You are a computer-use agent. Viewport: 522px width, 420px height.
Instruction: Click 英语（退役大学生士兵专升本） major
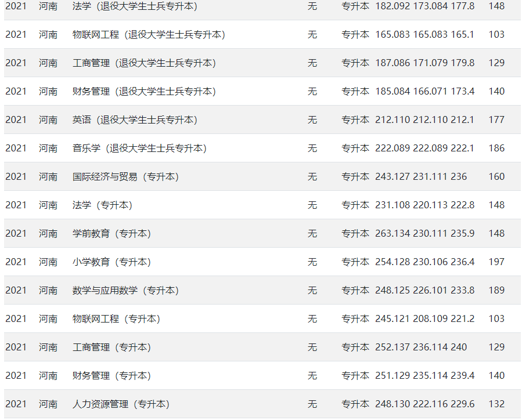point(135,120)
